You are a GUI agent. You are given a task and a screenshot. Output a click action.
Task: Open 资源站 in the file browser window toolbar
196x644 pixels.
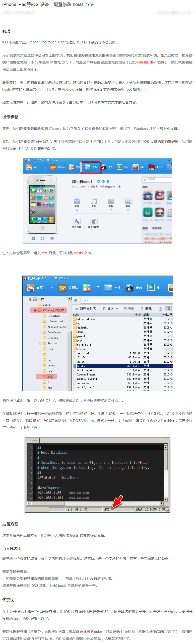pyautogui.click(x=68, y=288)
